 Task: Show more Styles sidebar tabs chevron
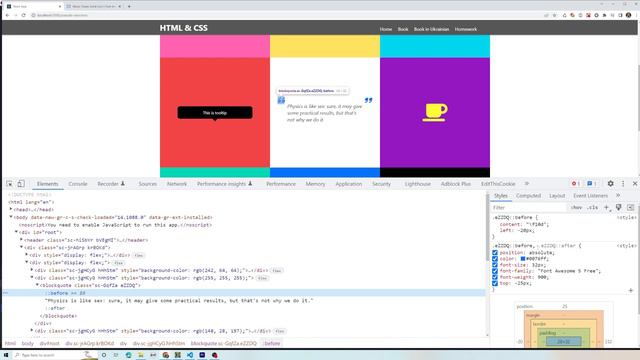pyautogui.click(x=618, y=196)
